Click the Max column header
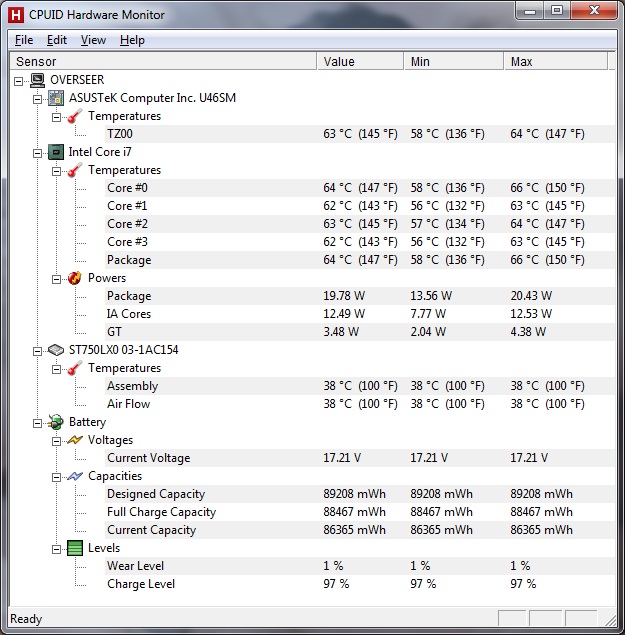Screen dimensions: 625x635 [556, 62]
